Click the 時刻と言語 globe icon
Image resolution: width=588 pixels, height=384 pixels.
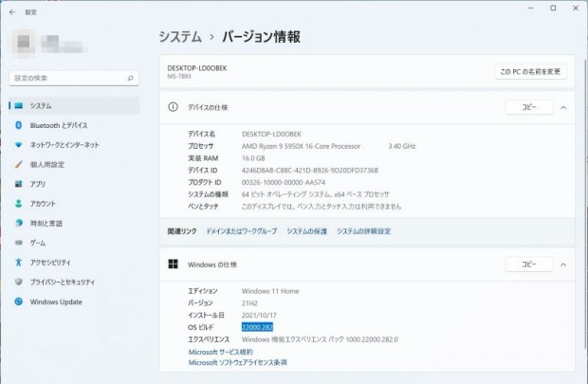tap(18, 223)
